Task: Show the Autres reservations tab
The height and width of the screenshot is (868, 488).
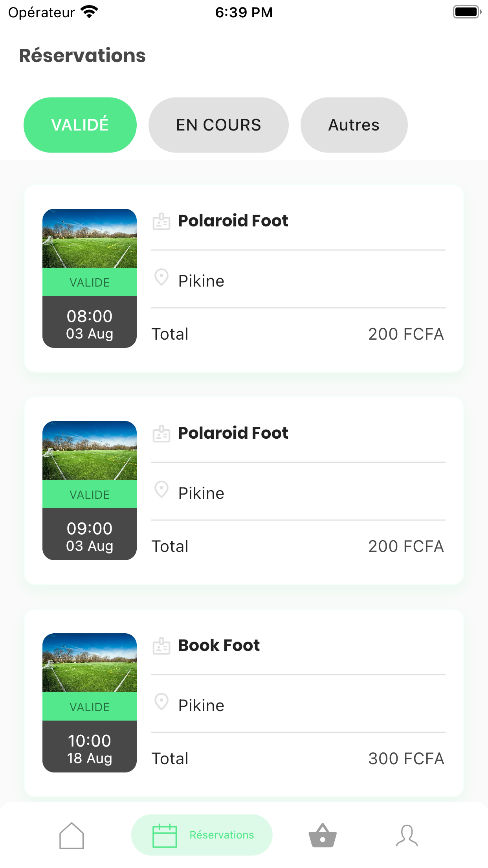Action: (354, 125)
